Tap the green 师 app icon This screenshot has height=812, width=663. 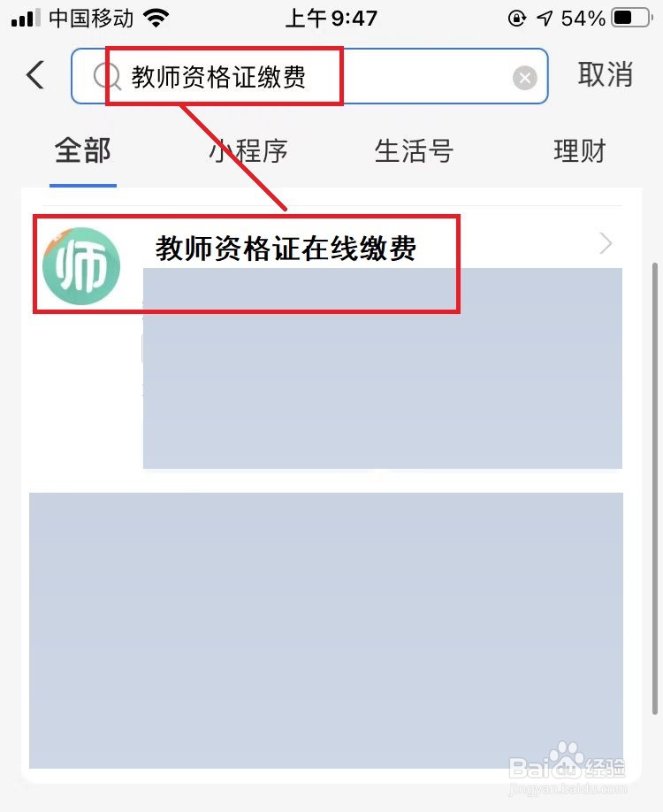[81, 265]
